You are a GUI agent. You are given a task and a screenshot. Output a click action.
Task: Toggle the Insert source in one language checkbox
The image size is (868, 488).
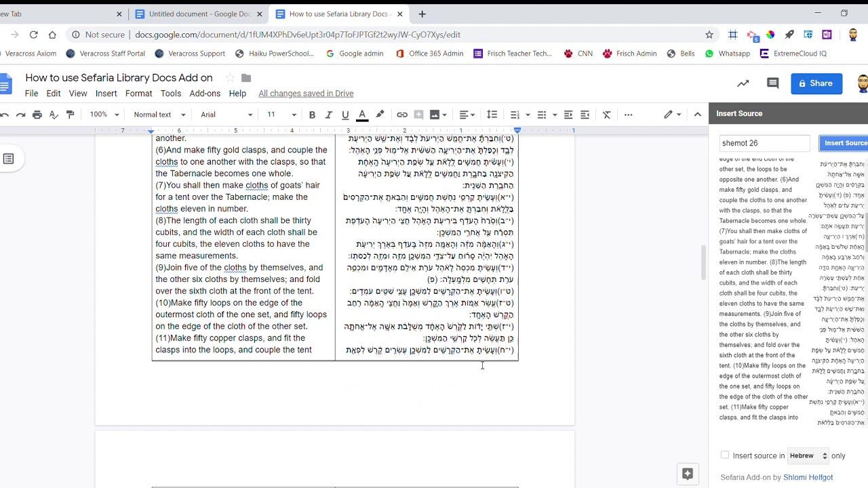725,455
